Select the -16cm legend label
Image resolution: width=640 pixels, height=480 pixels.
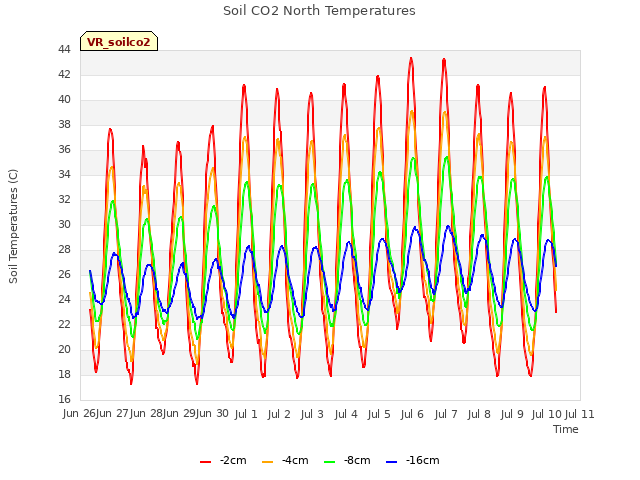coord(422,460)
